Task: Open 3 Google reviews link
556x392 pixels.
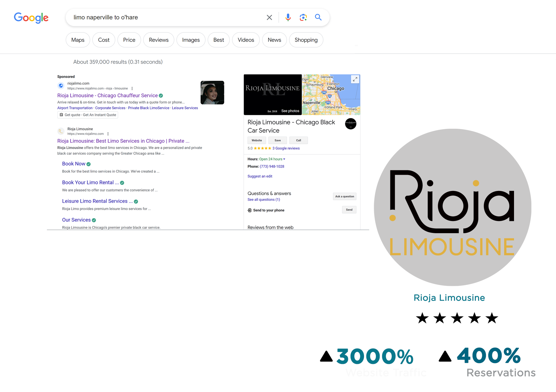Action: coord(286,148)
